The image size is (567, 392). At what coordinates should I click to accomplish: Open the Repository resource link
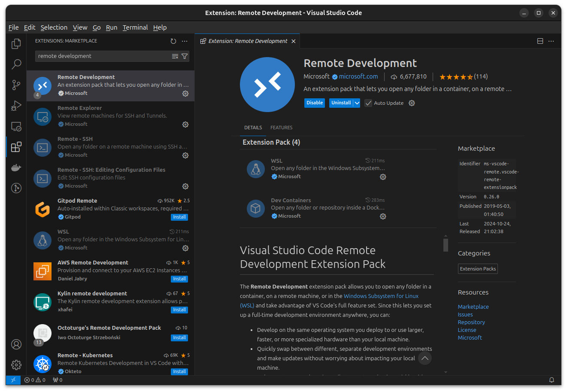tap(471, 322)
